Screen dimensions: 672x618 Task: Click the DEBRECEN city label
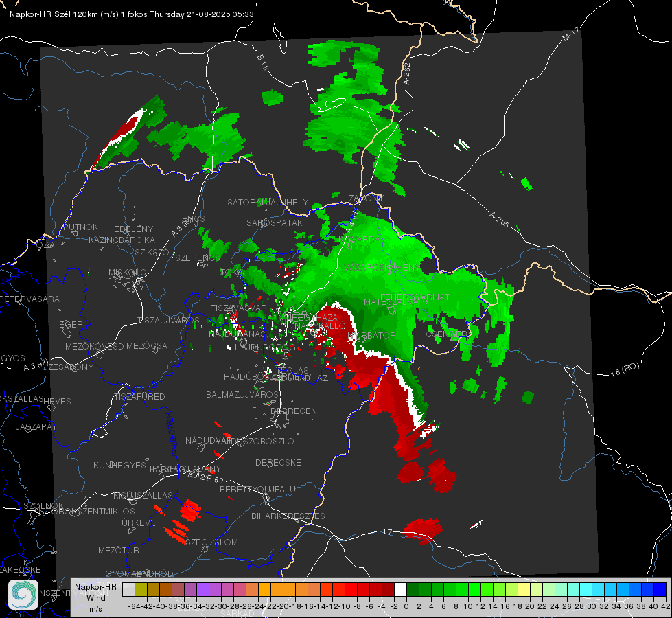294,411
